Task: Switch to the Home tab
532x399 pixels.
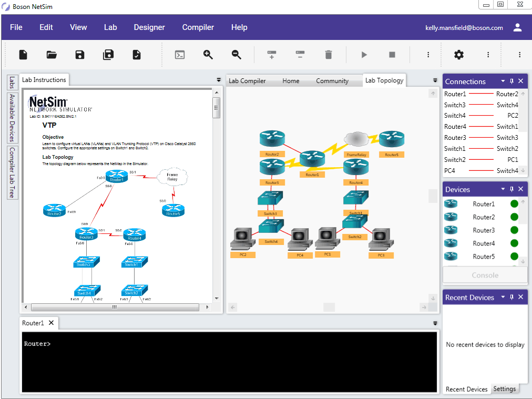Action: click(x=291, y=81)
